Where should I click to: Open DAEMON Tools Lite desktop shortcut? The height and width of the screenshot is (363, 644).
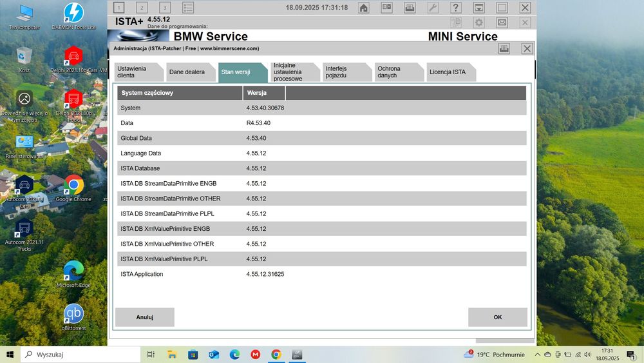[73, 17]
